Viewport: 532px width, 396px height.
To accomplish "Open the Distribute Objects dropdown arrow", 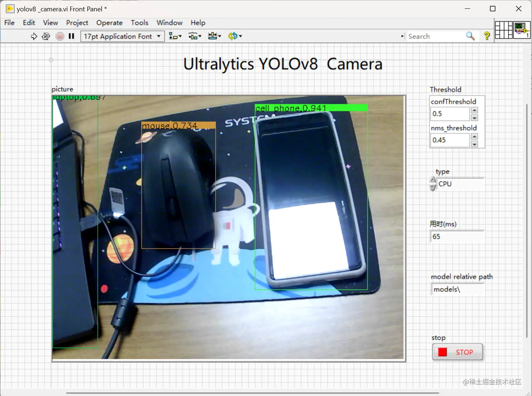I will (200, 36).
